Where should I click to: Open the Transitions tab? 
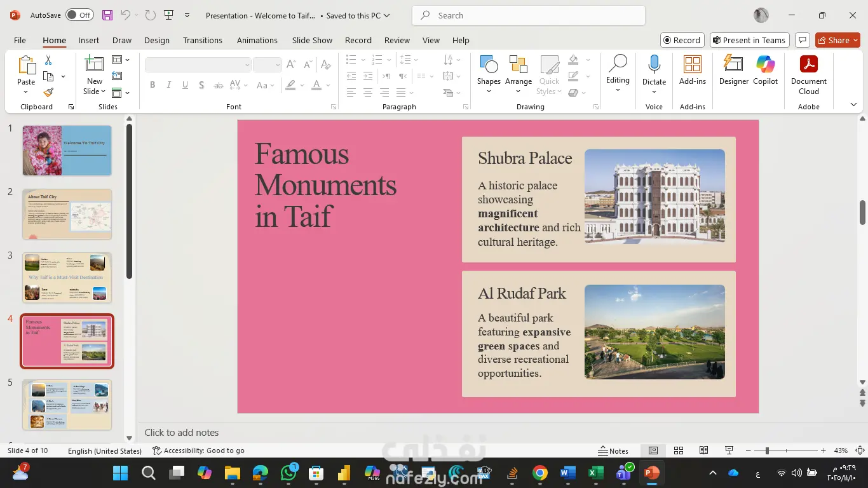tap(202, 40)
